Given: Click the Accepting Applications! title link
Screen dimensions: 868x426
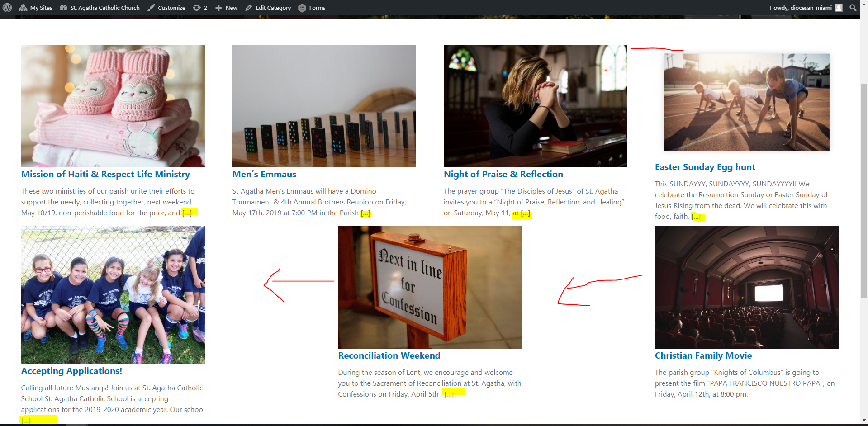Looking at the screenshot, I should coord(71,371).
